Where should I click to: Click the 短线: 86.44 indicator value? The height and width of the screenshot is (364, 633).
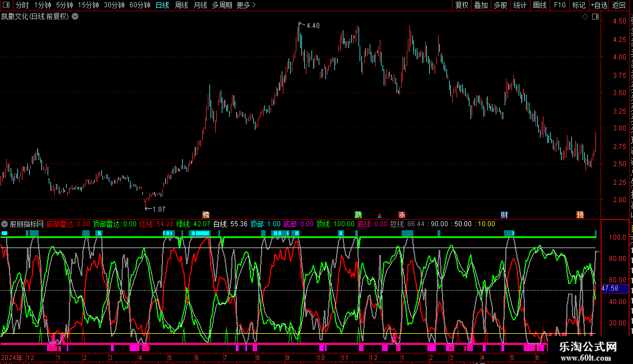click(x=407, y=224)
